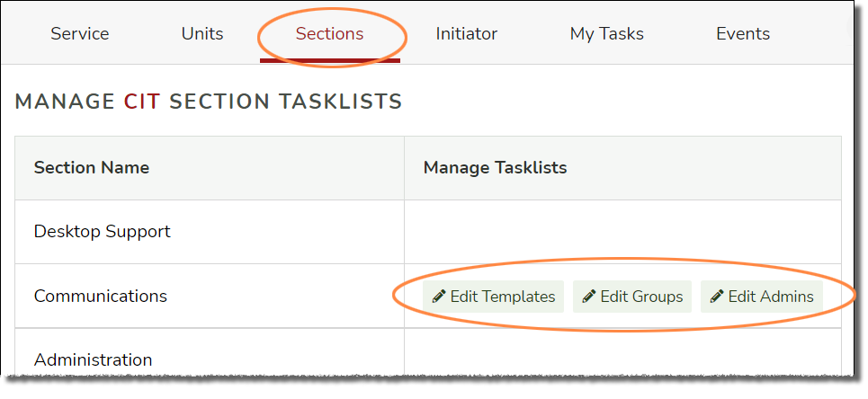Image resolution: width=868 pixels, height=399 pixels.
Task: Click the Manage Tasklists column header
Action: tap(495, 168)
